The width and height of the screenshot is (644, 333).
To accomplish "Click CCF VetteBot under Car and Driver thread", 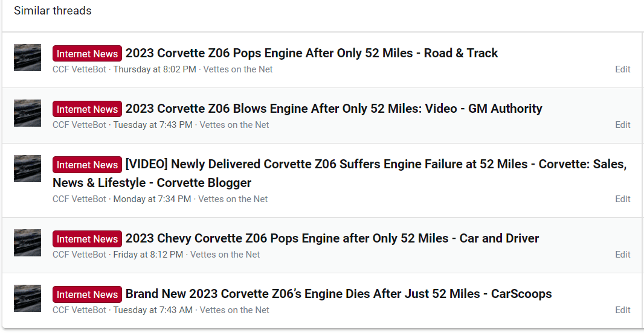I will point(80,255).
